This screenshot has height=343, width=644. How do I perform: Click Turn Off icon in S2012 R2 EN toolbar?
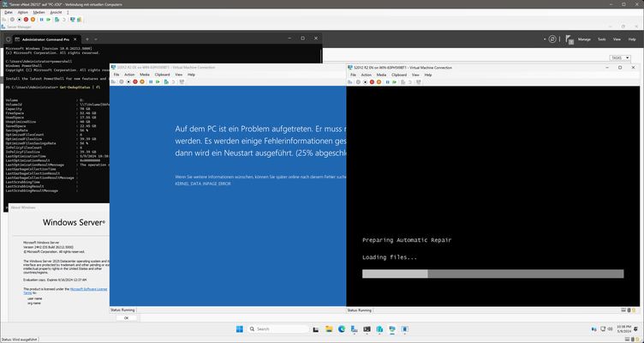pyautogui.click(x=365, y=81)
